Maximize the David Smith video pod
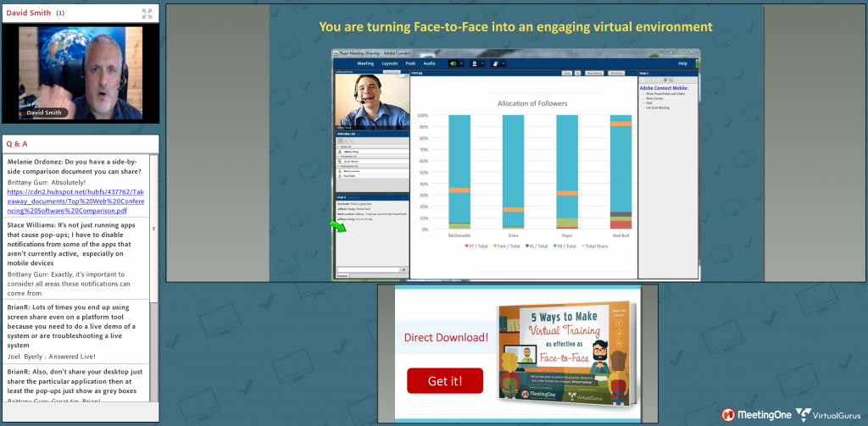Viewport: 868px width, 426px height. click(x=147, y=14)
